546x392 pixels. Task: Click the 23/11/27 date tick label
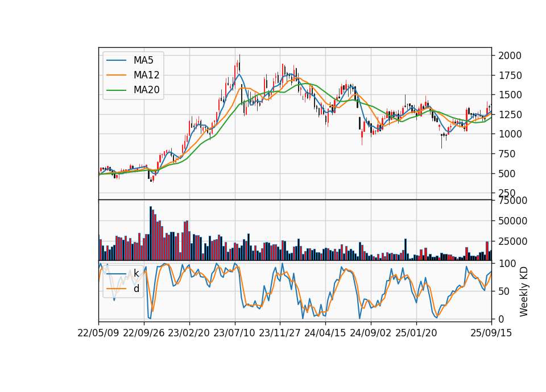280,333
